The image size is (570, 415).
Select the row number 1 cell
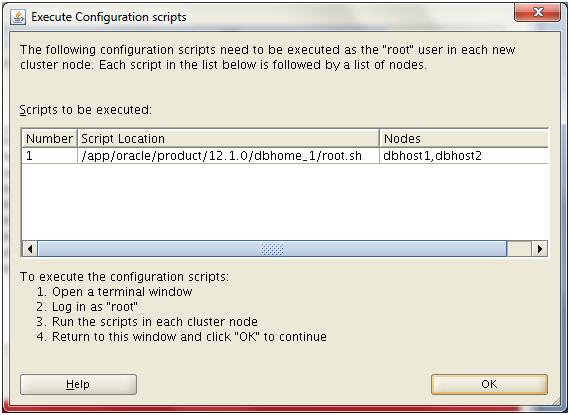[49, 156]
